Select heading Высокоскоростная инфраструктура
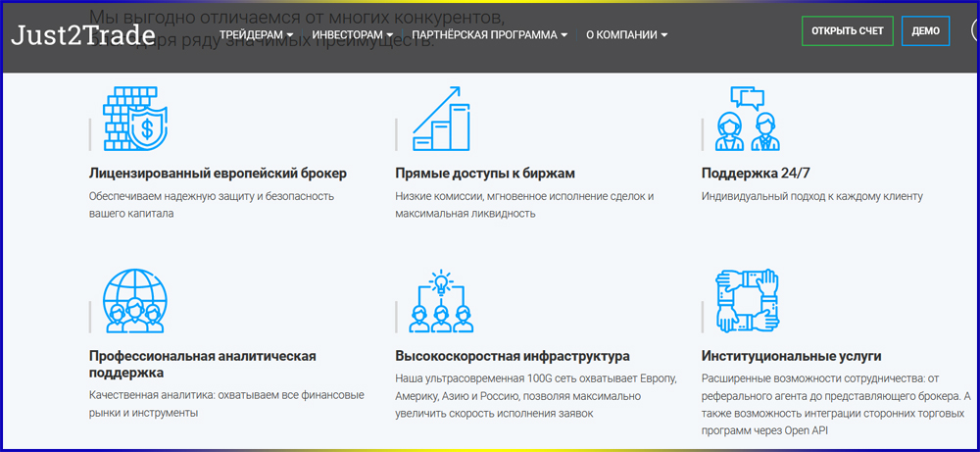The image size is (980, 452). click(513, 356)
